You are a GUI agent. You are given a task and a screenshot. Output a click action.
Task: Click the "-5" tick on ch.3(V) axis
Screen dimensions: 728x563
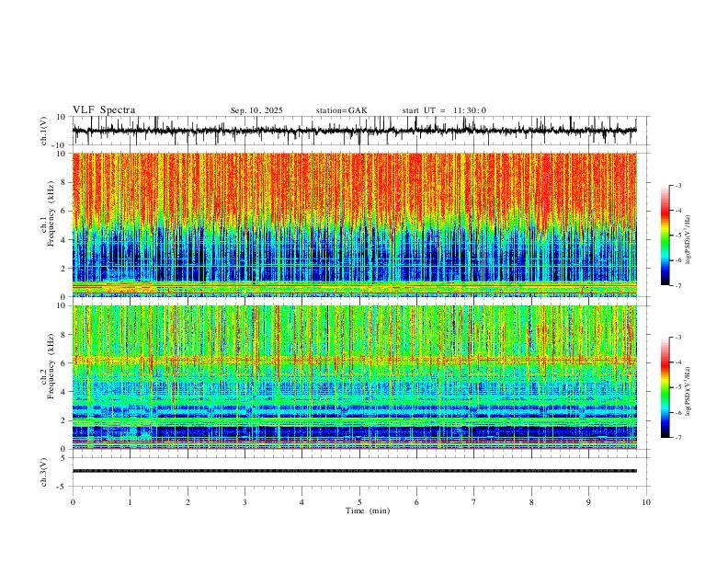point(62,487)
